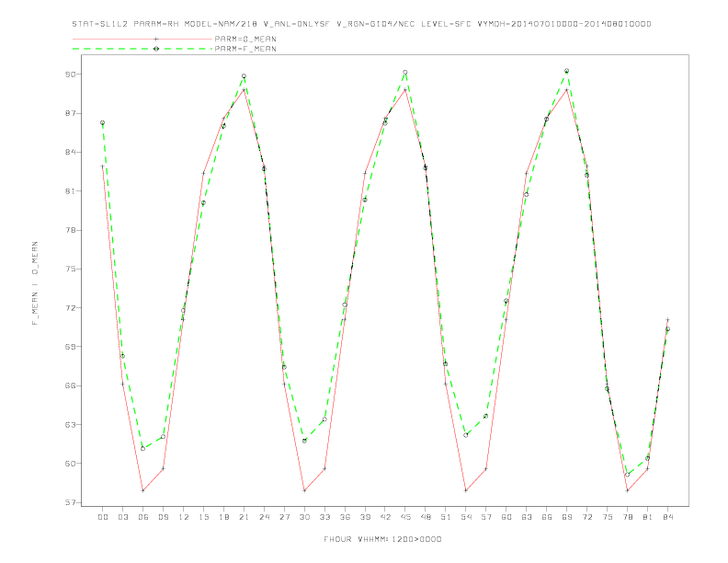
Task: Click the y-axis tick label 90
Action: click(70, 75)
